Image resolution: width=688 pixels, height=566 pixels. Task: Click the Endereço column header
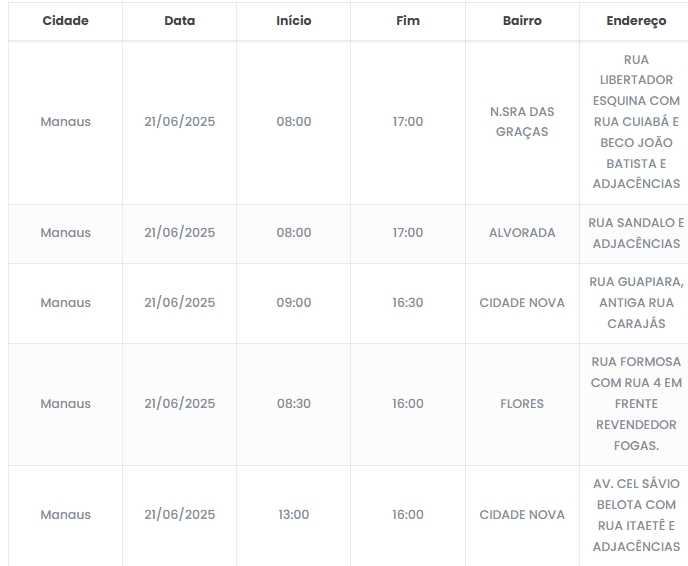(x=636, y=21)
